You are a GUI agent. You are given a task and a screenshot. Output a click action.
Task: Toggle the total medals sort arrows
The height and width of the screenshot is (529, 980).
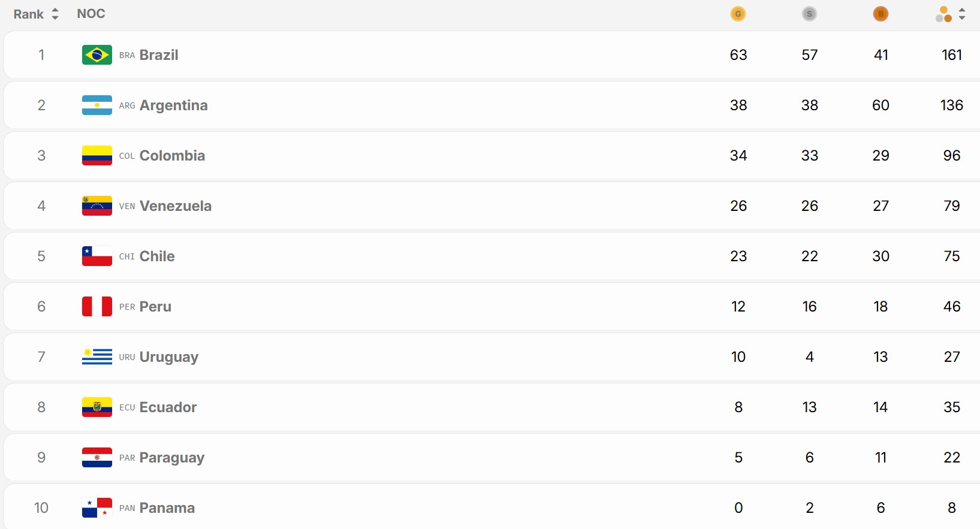pyautogui.click(x=962, y=14)
